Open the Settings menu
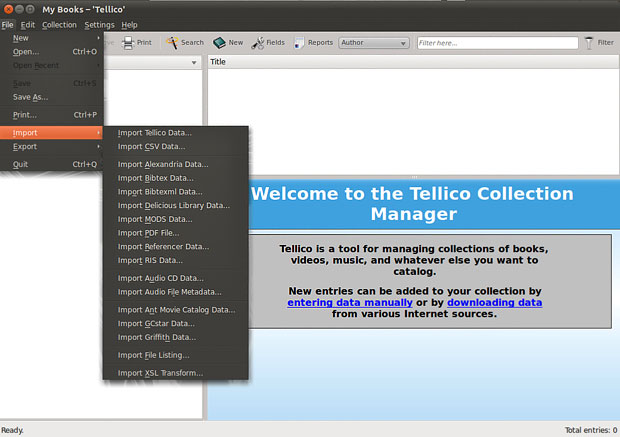The height and width of the screenshot is (437, 620). [x=99, y=25]
